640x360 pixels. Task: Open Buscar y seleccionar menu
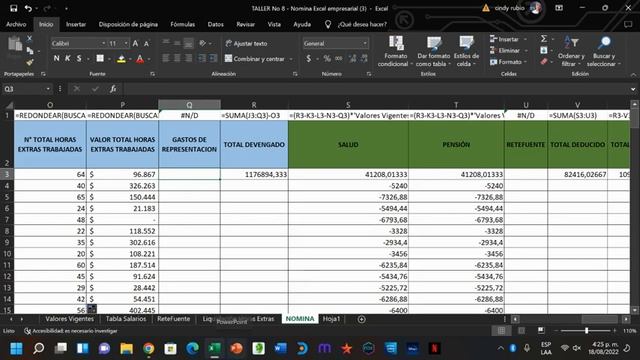[604, 52]
